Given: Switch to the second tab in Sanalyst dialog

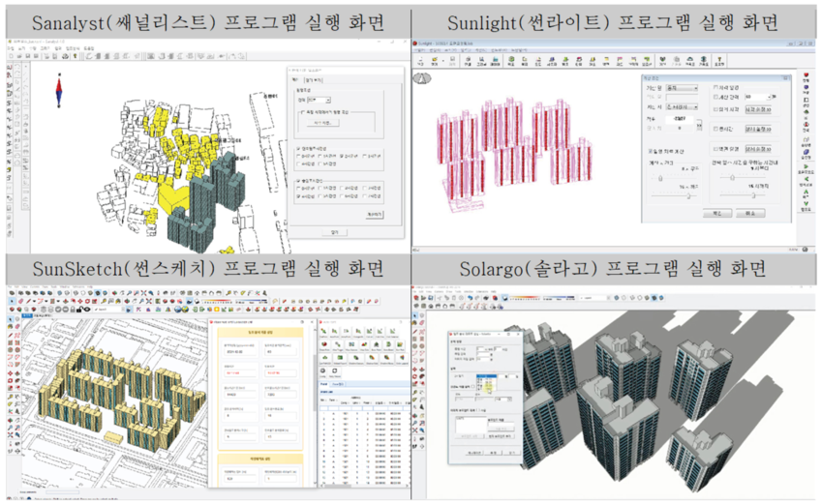Looking at the screenshot, I should coord(317,81).
